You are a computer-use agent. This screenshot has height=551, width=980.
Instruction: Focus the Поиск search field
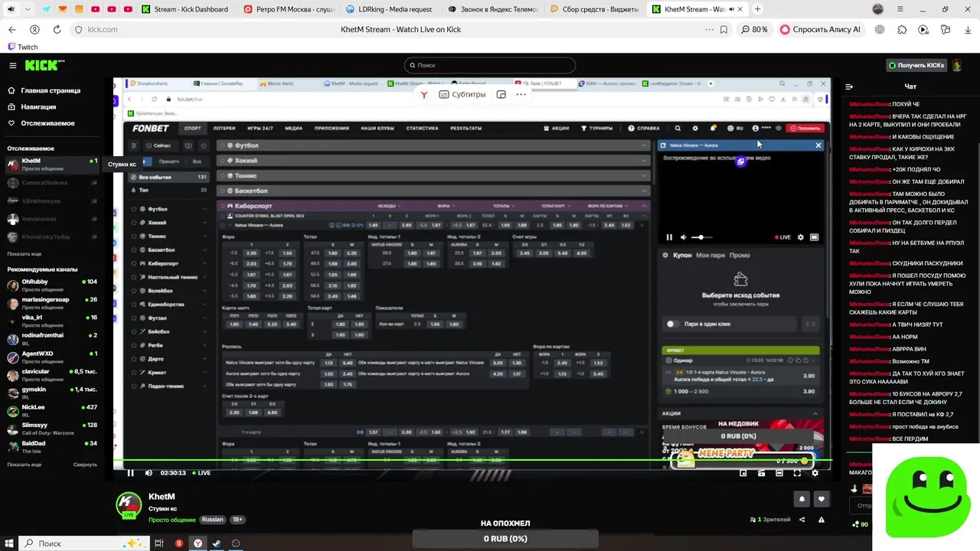point(490,66)
